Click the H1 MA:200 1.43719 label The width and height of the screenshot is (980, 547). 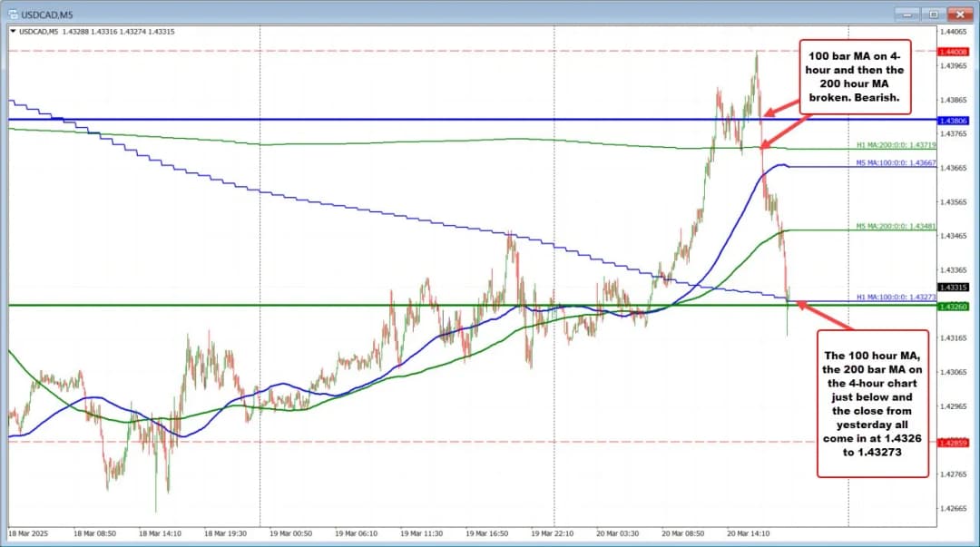894,145
